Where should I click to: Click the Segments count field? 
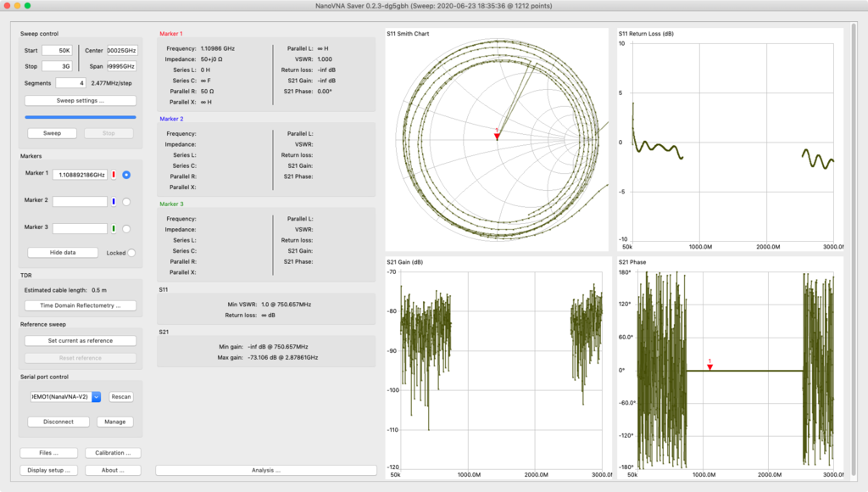click(x=71, y=83)
